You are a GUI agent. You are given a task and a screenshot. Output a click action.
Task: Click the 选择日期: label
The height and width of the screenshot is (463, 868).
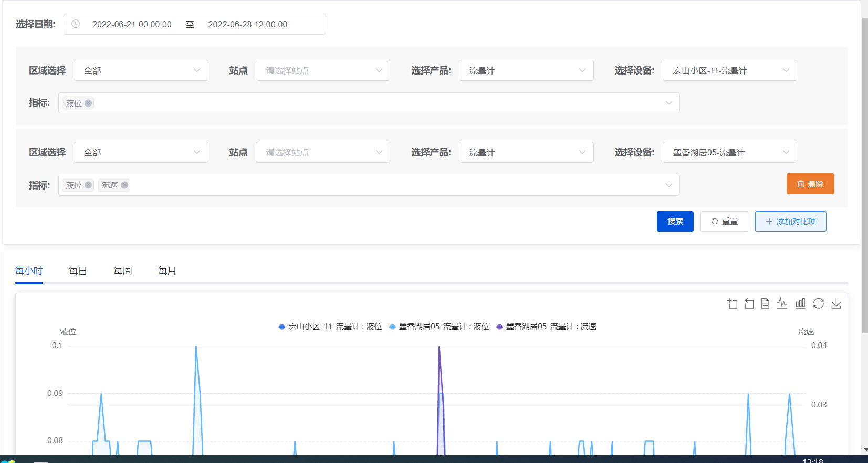[x=35, y=24]
